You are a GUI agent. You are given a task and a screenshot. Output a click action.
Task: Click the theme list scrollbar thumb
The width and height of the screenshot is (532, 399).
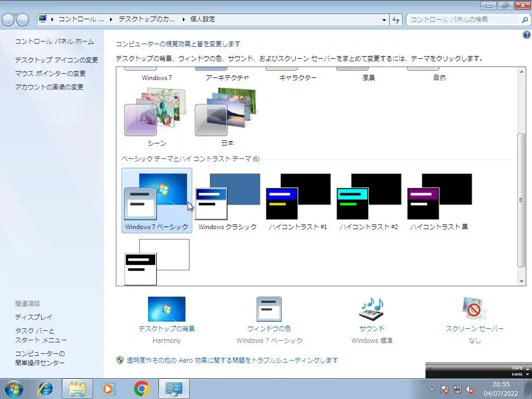522,200
